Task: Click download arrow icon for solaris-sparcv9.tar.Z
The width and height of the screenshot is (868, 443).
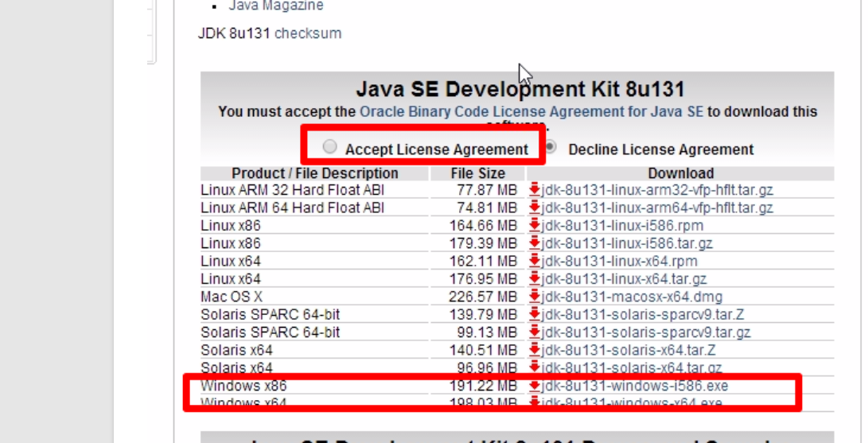Action: pos(534,313)
